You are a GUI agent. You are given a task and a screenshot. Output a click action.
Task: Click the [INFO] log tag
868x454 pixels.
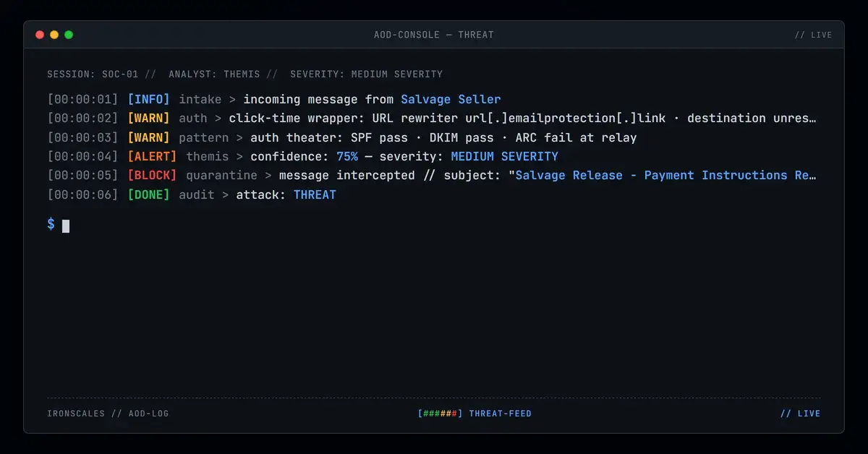pyautogui.click(x=148, y=99)
